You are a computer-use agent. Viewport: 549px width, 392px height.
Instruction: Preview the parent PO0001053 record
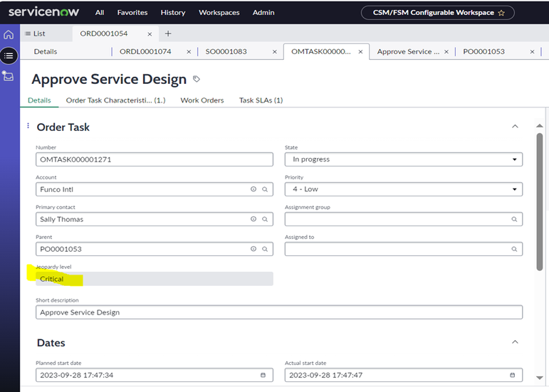point(253,248)
